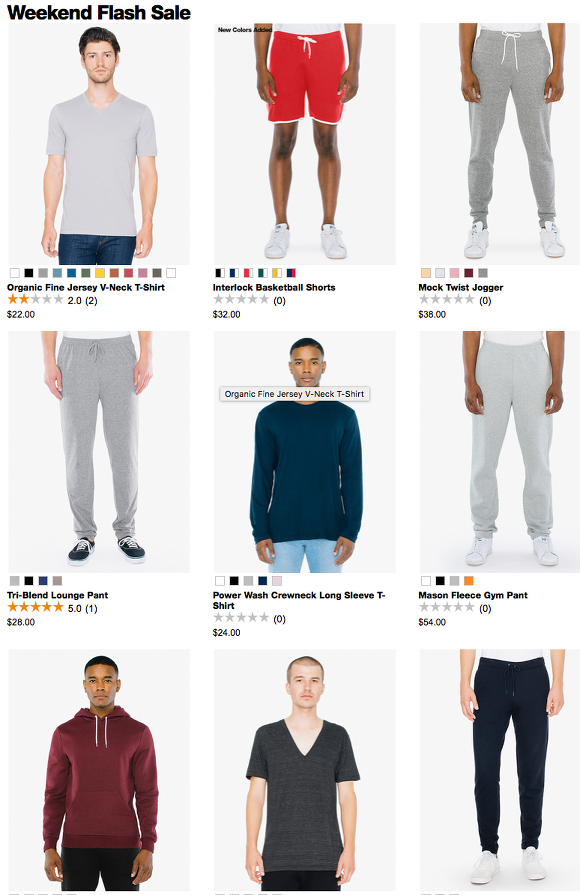Click the red basketball shorts product photo
580x895 pixels.
(305, 144)
